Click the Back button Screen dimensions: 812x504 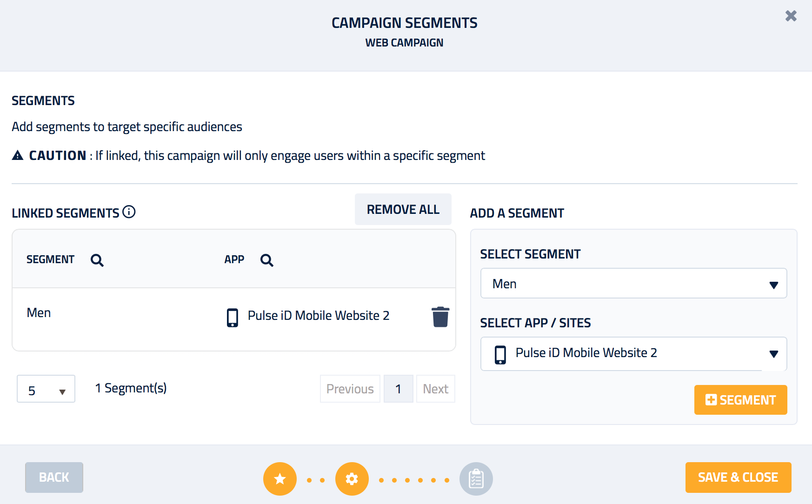(x=54, y=477)
